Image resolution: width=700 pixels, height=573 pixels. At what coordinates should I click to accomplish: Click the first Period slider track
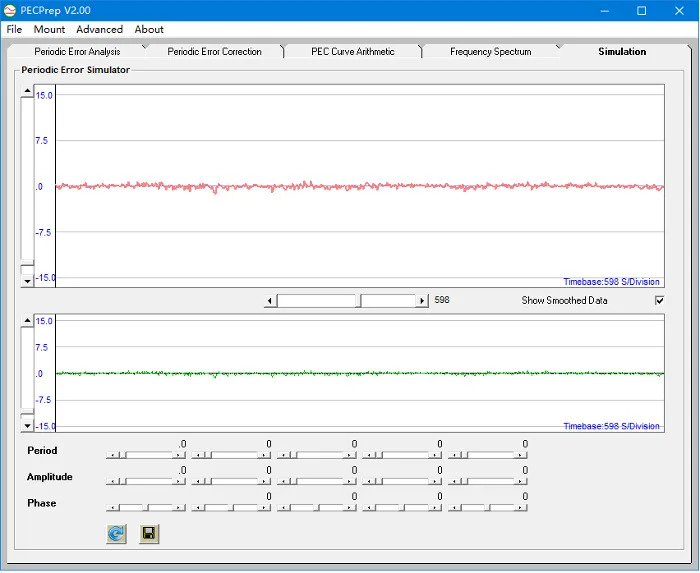147,455
